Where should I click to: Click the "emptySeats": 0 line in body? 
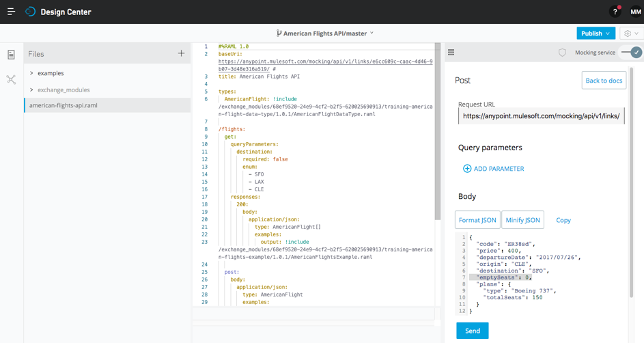(x=504, y=277)
